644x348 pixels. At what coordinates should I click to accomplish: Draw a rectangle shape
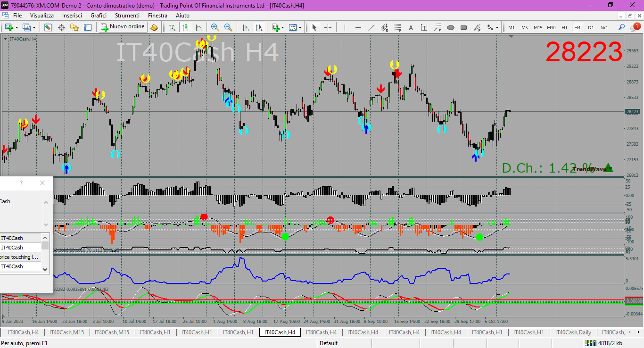coord(464,27)
